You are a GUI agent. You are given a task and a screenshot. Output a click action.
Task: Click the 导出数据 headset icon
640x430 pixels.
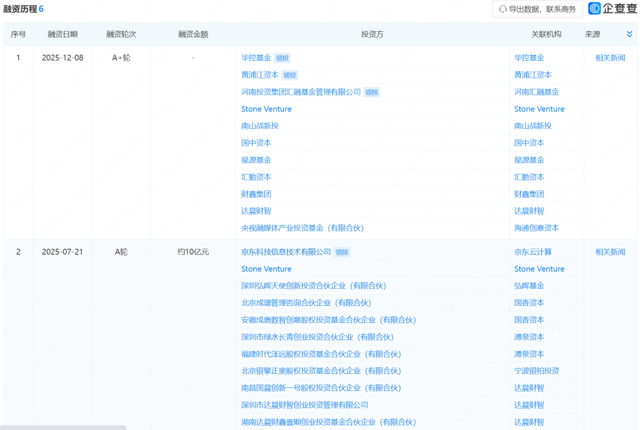click(x=503, y=9)
